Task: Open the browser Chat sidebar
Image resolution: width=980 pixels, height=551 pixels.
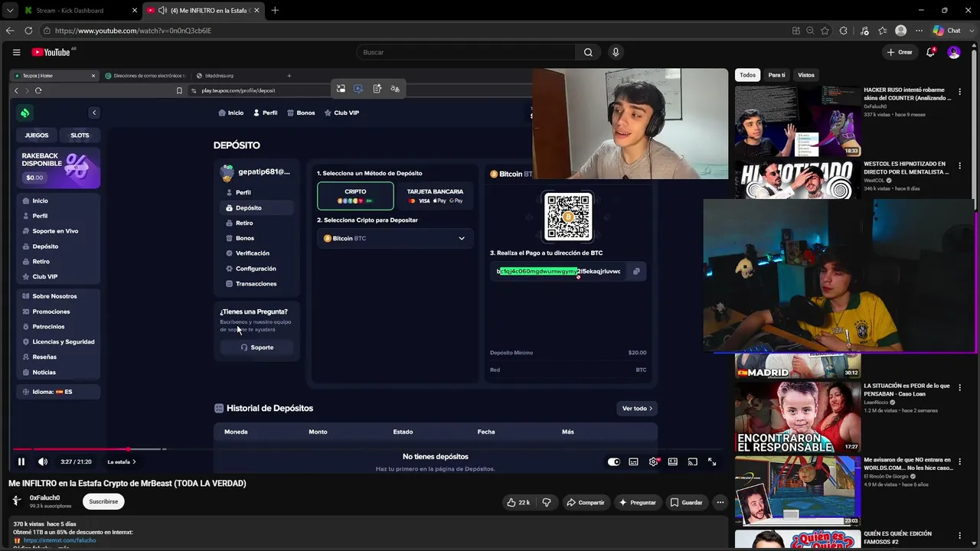Action: coord(947,31)
